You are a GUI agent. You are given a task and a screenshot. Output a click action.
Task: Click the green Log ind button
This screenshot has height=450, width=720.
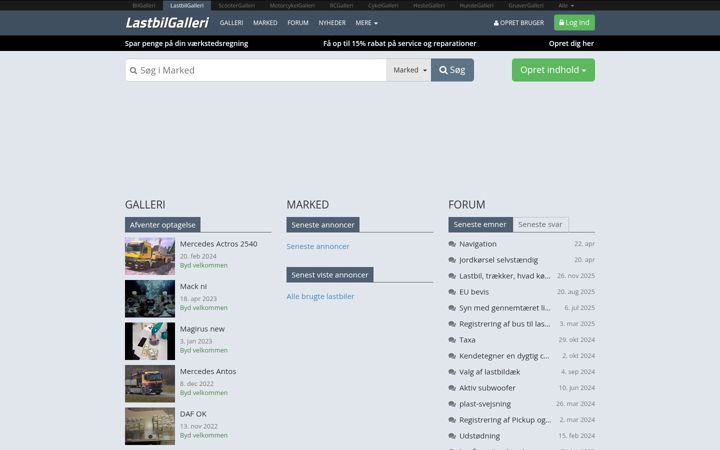point(574,22)
